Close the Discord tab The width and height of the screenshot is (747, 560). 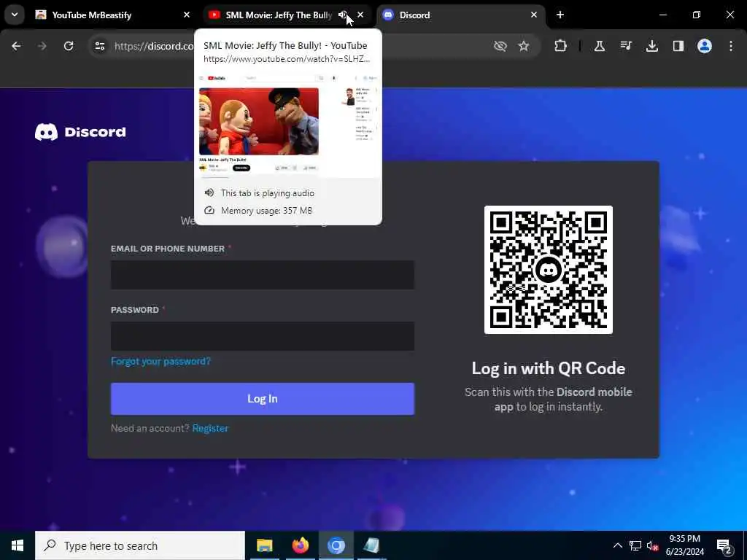coord(534,15)
